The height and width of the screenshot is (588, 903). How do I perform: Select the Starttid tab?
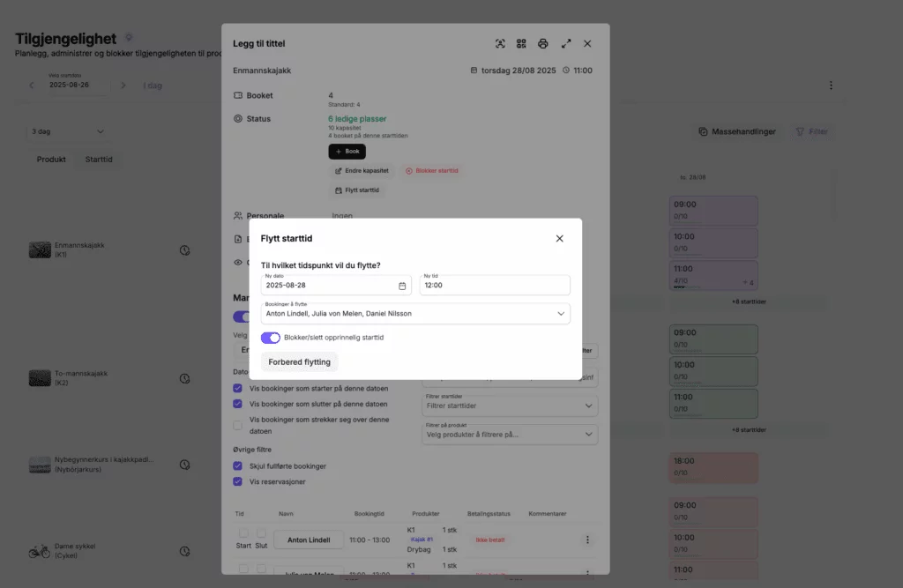(x=98, y=160)
